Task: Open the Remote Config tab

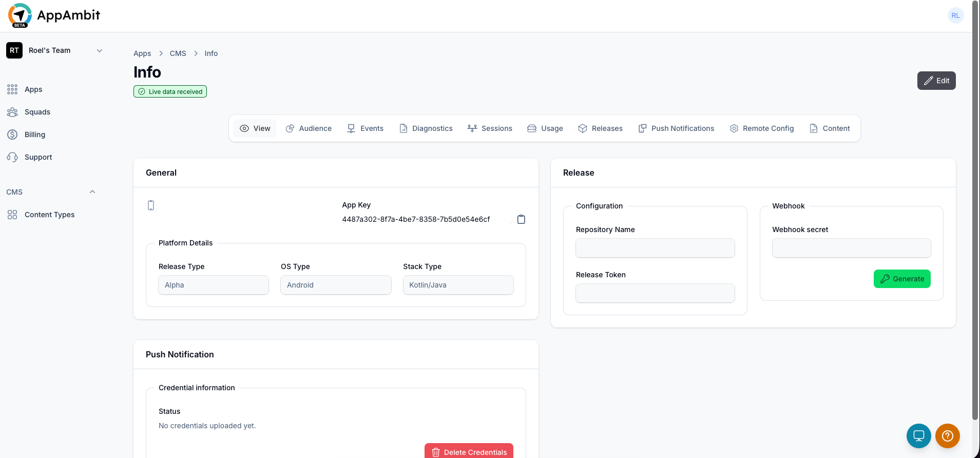Action: 762,128
